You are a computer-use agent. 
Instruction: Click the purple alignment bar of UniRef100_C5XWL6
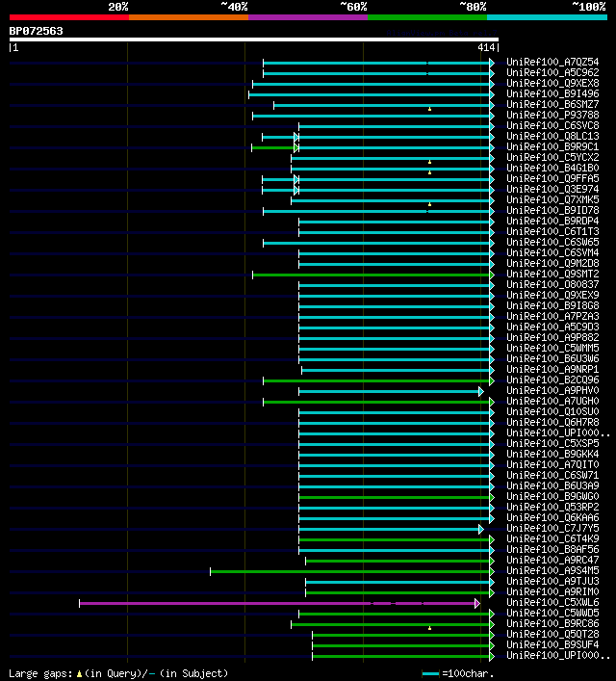(279, 603)
